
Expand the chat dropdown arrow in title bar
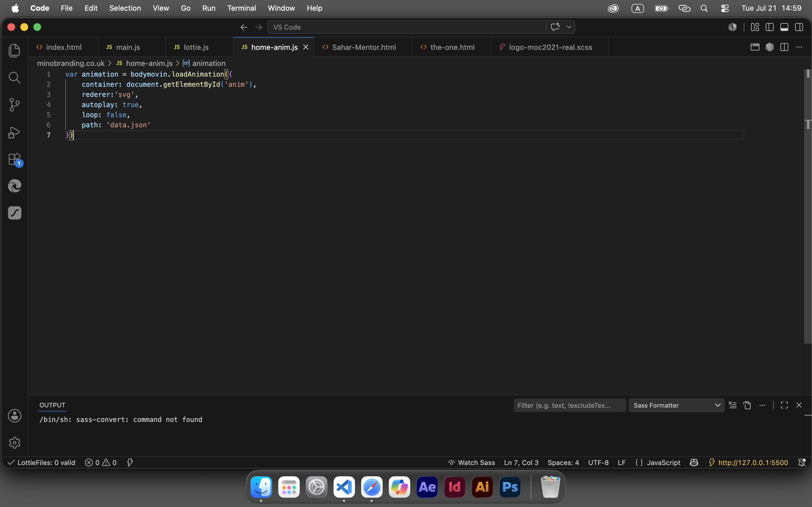point(569,27)
